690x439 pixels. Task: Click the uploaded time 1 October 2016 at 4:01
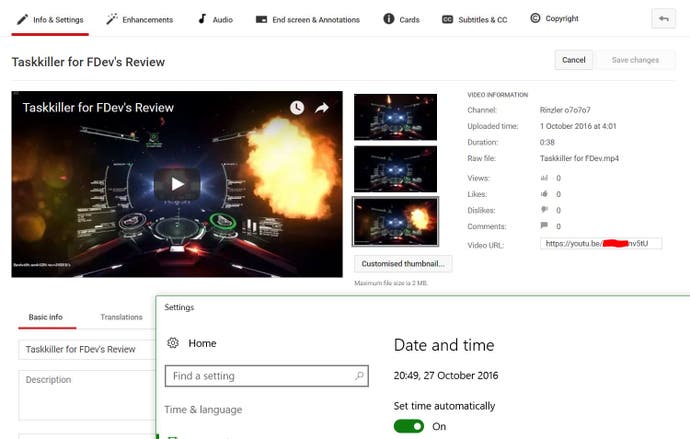pyautogui.click(x=578, y=126)
